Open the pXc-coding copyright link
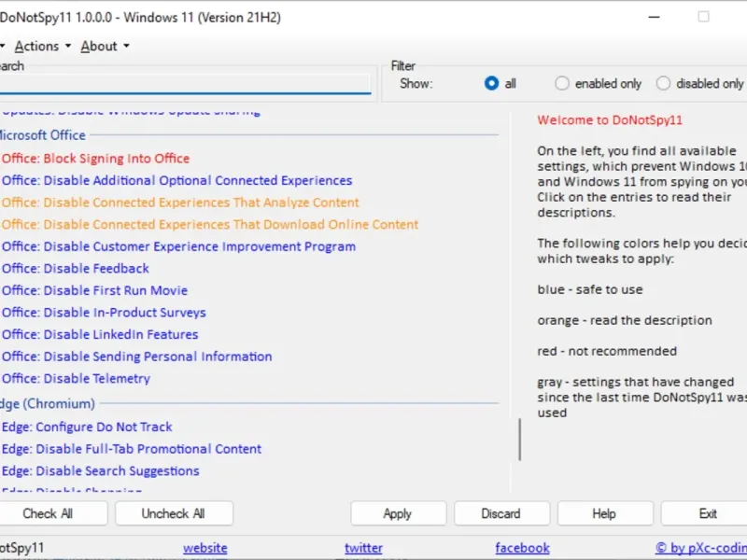 701,548
